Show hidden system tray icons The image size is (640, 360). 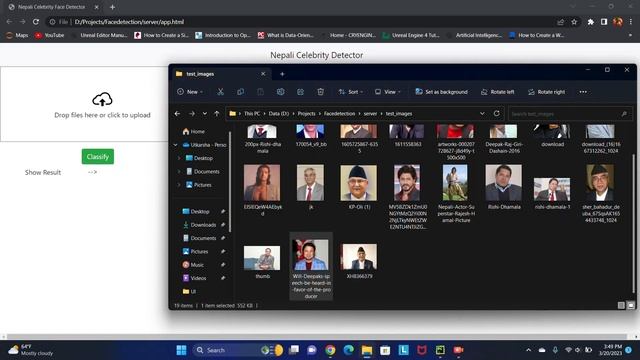[529, 350]
